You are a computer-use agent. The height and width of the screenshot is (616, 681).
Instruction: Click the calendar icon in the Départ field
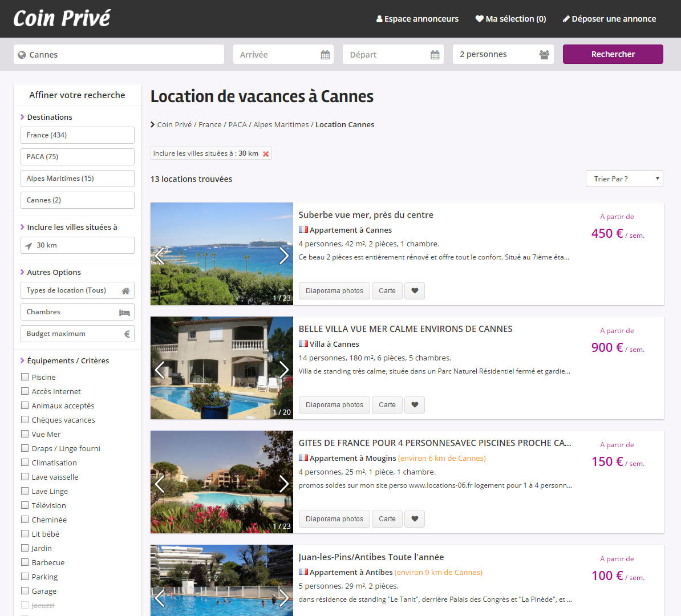click(x=435, y=55)
